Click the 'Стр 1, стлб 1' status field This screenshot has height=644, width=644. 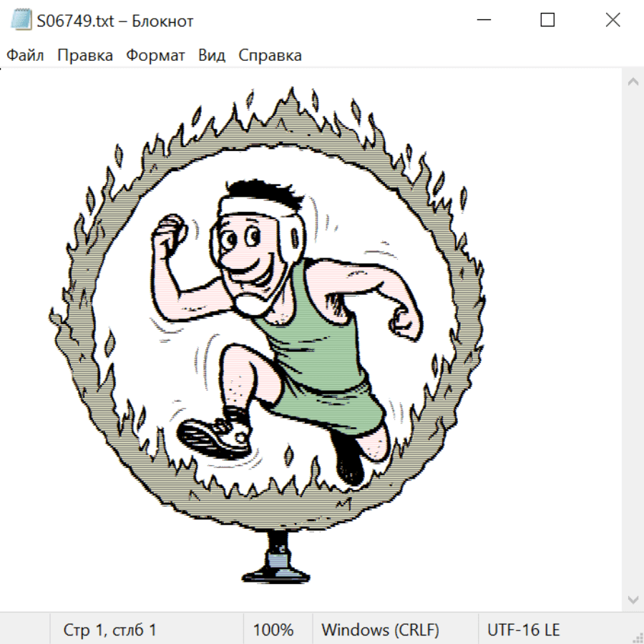(110, 630)
